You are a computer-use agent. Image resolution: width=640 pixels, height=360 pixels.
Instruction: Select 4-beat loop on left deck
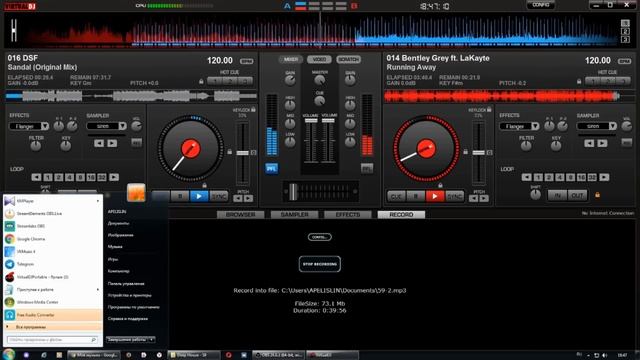pyautogui.click(x=69, y=177)
